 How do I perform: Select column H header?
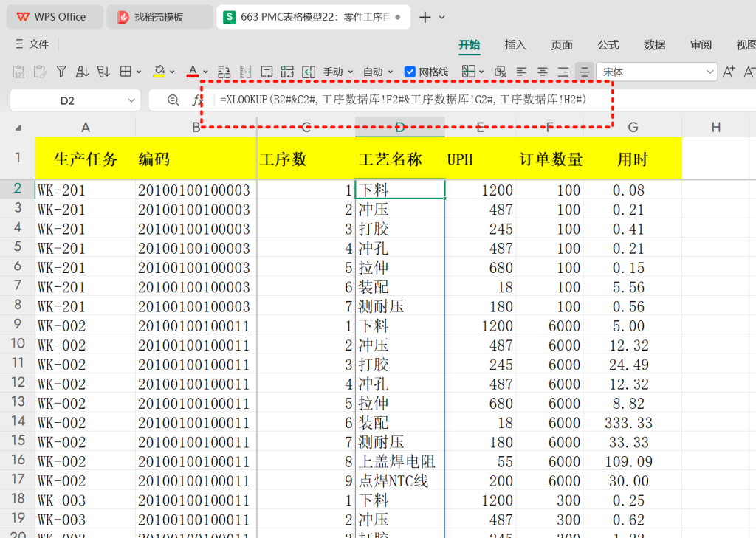pyautogui.click(x=716, y=127)
